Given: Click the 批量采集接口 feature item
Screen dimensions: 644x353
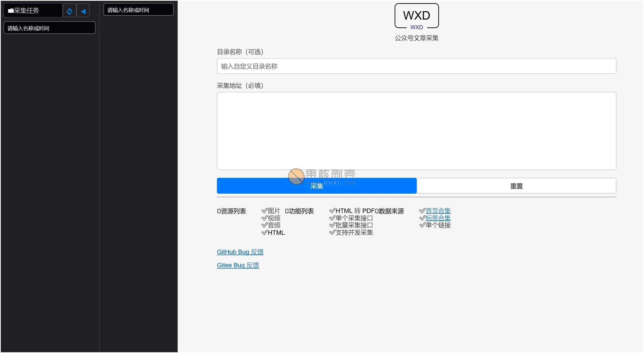Looking at the screenshot, I should tap(351, 225).
